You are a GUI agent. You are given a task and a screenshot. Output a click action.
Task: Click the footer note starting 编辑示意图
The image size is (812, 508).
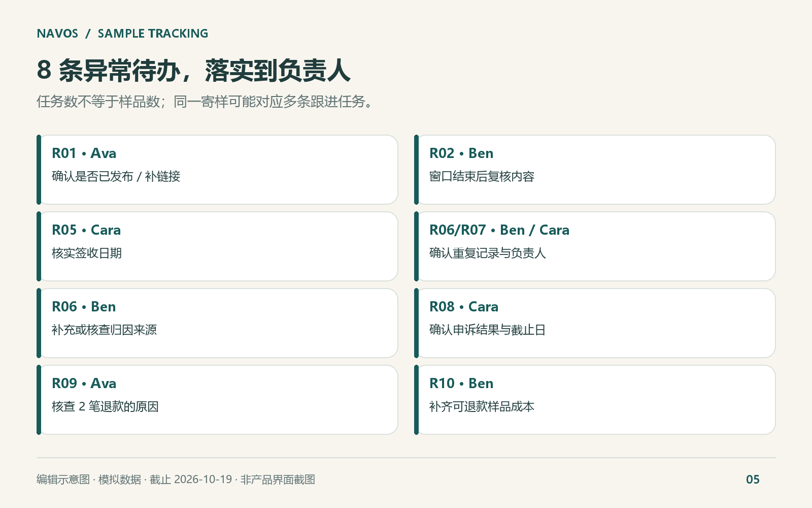pyautogui.click(x=176, y=480)
